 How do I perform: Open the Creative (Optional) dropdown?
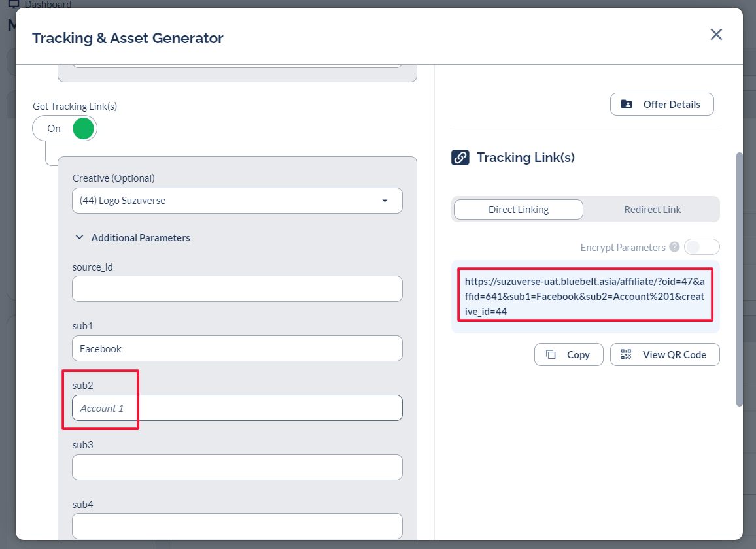pos(237,201)
